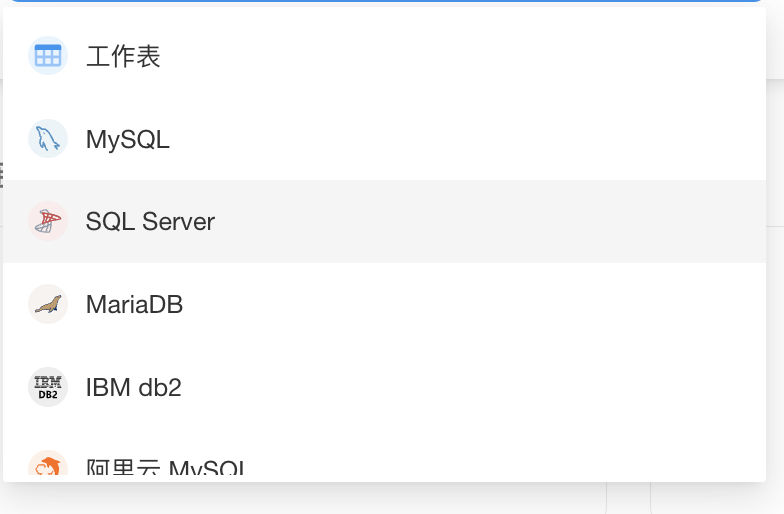Screen dimensions: 784x514
Task: Click the IBM DB2 logo icon
Action: pos(47,386)
